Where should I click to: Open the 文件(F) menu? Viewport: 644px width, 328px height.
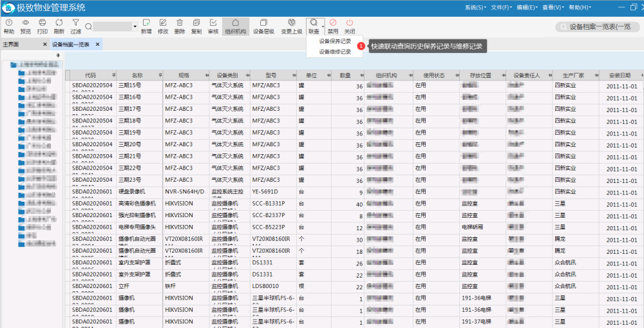[502, 7]
